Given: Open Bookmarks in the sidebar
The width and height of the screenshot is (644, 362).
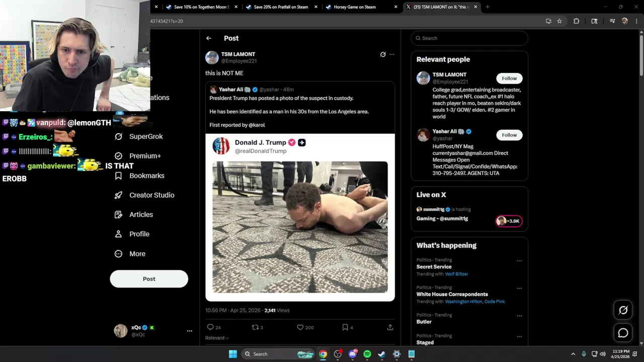Looking at the screenshot, I should 139,175.
